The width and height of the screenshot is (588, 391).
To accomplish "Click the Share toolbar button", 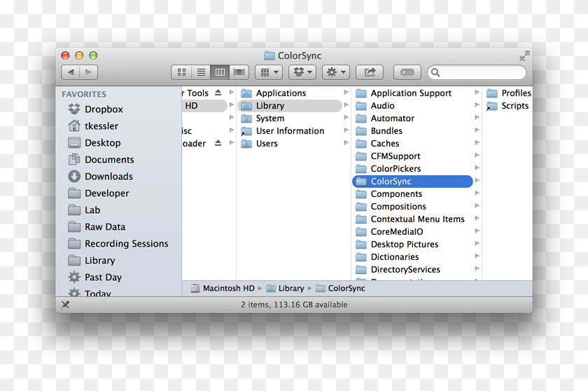I will [370, 72].
